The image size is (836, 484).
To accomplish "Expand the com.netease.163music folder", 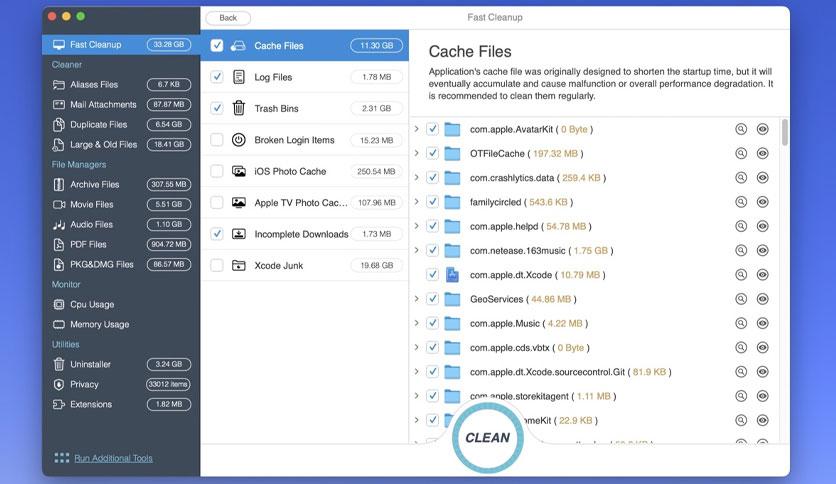I will click(x=417, y=251).
